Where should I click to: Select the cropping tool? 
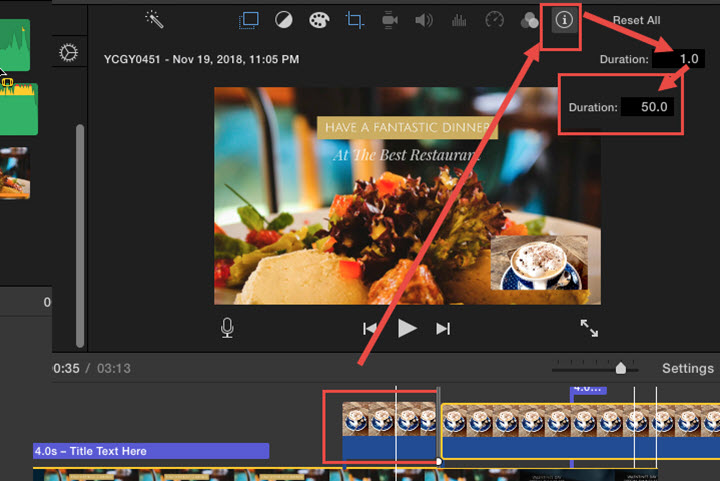[x=354, y=19]
